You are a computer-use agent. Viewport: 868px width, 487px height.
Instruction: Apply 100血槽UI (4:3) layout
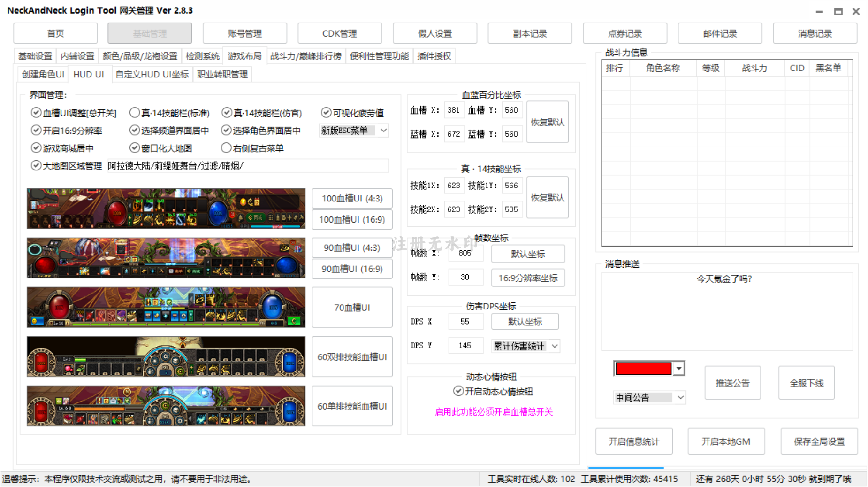352,198
